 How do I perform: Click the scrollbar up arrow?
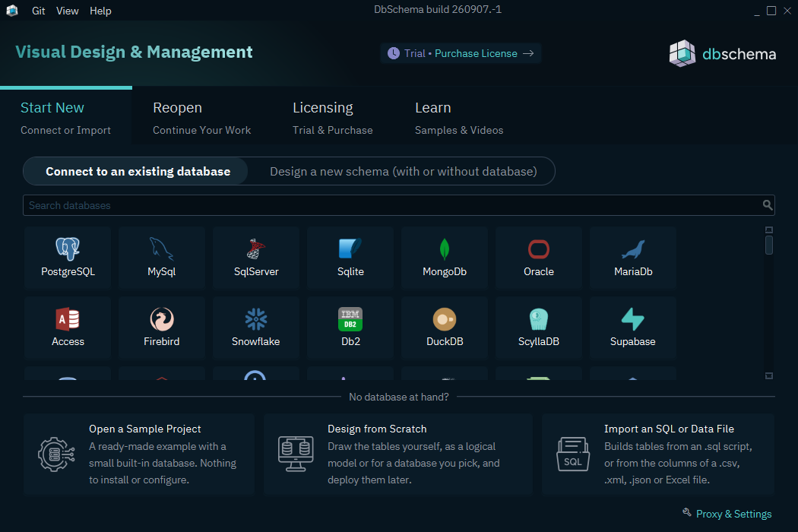[x=769, y=230]
